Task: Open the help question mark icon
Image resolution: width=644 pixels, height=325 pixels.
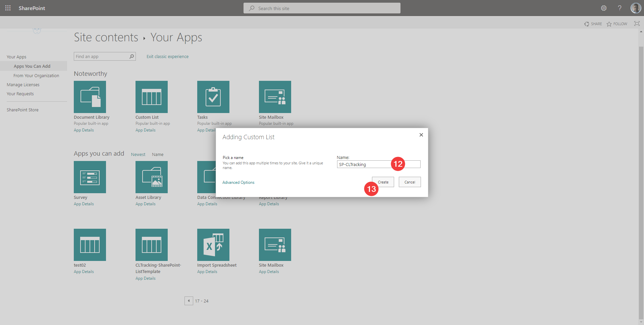Action: [620, 8]
